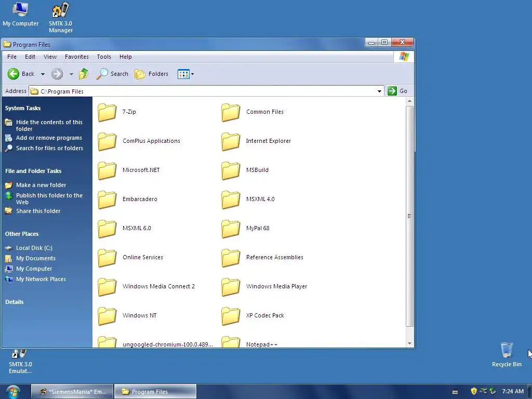This screenshot has width=532, height=399.
Task: Click Hide the contents of this folder
Action: tap(49, 125)
